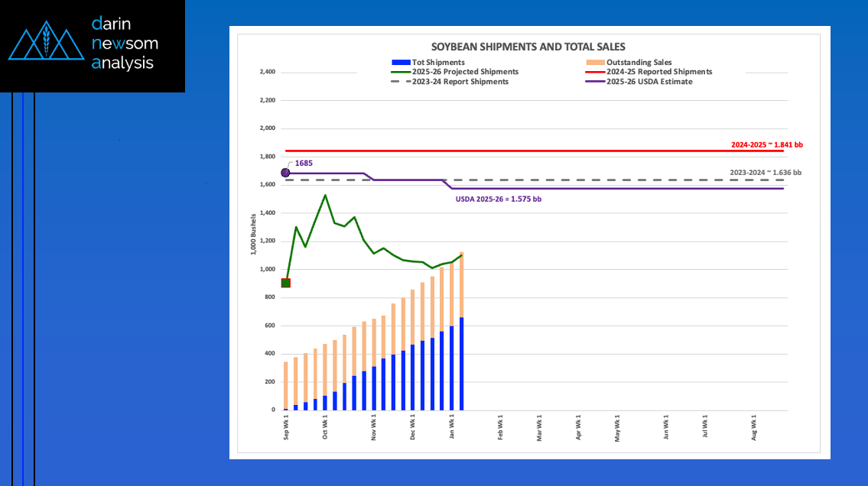Click the green square starting marker
This screenshot has height=486, width=868.
286,283
